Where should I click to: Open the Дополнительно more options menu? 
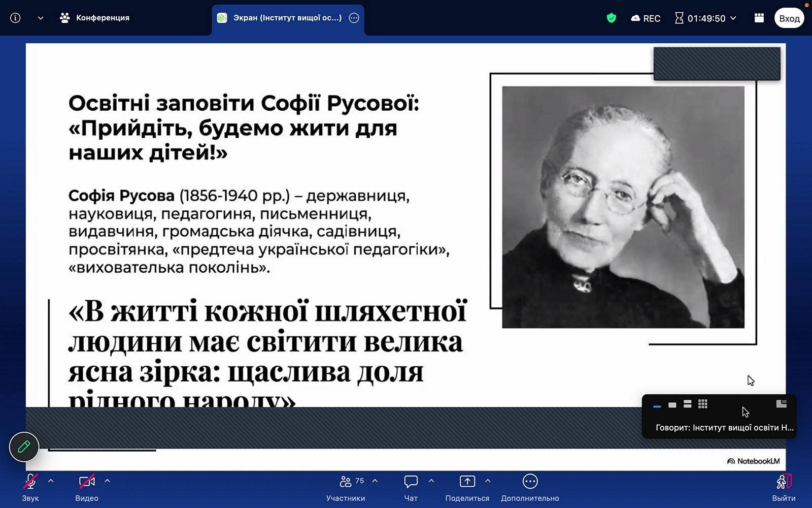click(530, 487)
